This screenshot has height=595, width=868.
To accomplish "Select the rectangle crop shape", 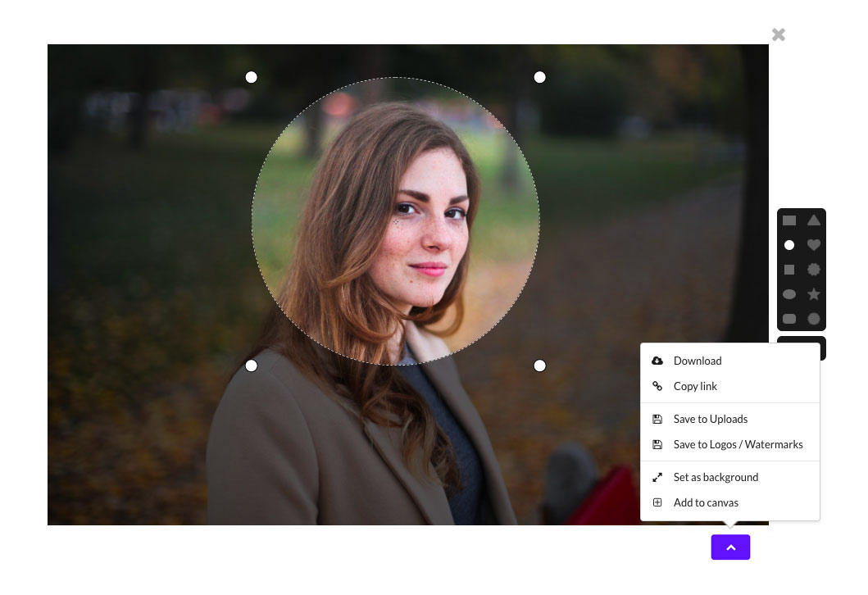I will [x=789, y=220].
